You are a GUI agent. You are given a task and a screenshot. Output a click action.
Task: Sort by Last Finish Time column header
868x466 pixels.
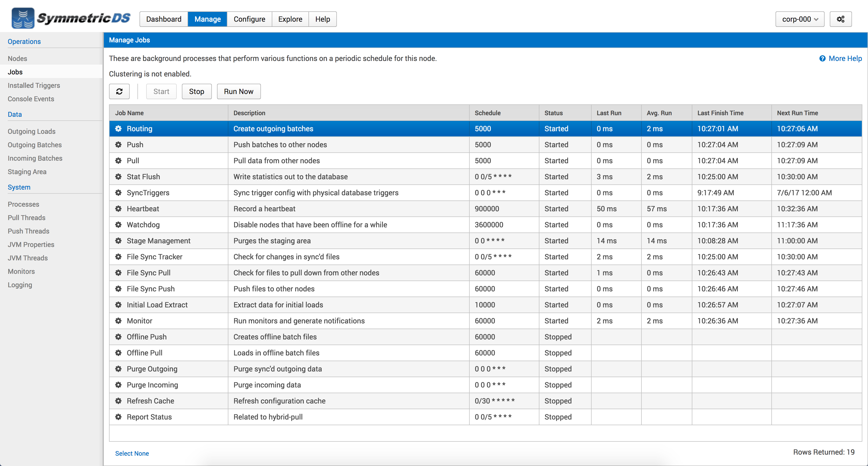(x=732, y=113)
